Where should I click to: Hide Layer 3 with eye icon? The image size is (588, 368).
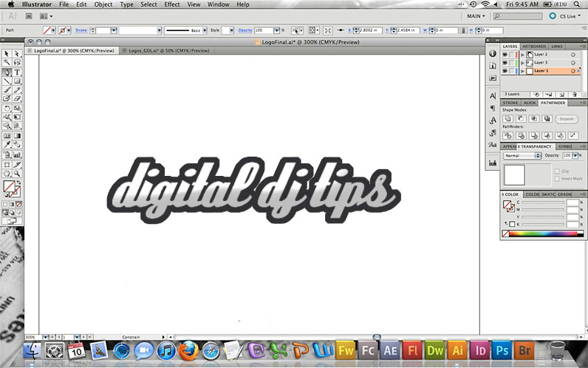[505, 63]
